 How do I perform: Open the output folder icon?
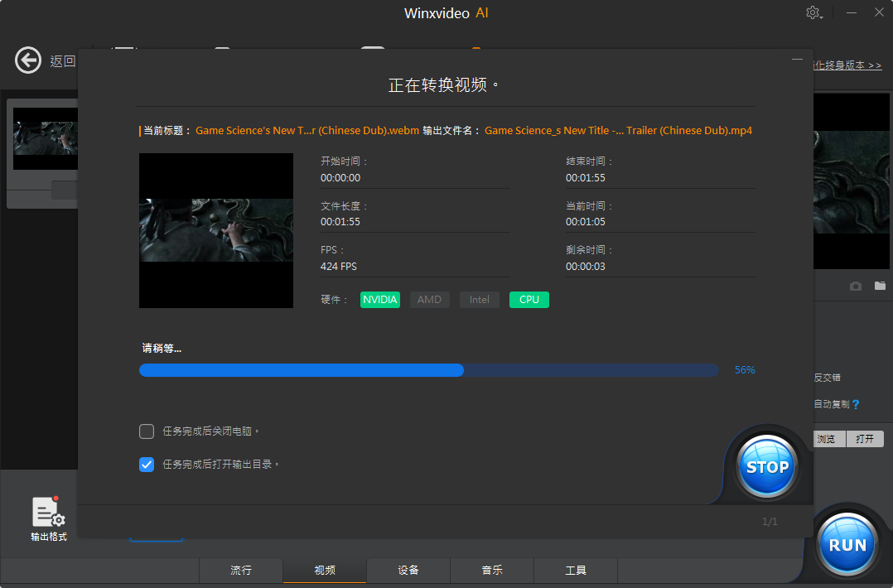880,285
